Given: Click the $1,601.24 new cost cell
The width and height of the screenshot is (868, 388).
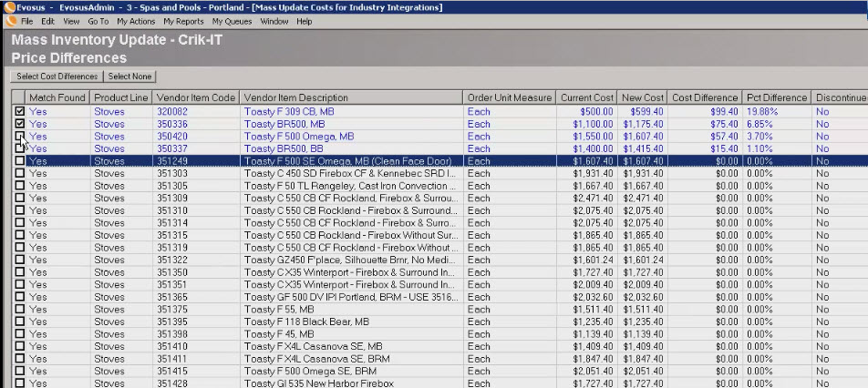Looking at the screenshot, I should 644,260.
